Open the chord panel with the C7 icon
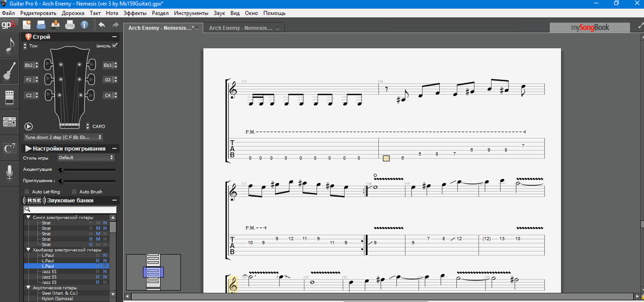Image resolution: width=644 pixels, height=302 pixels. tap(9, 148)
